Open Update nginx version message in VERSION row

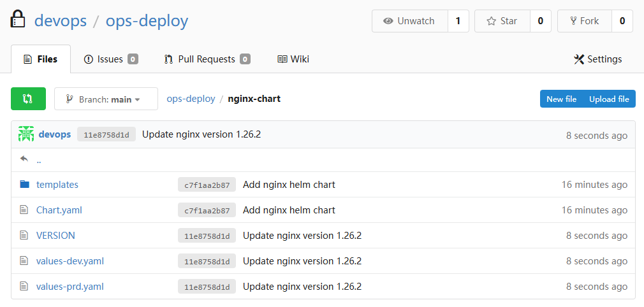302,236
